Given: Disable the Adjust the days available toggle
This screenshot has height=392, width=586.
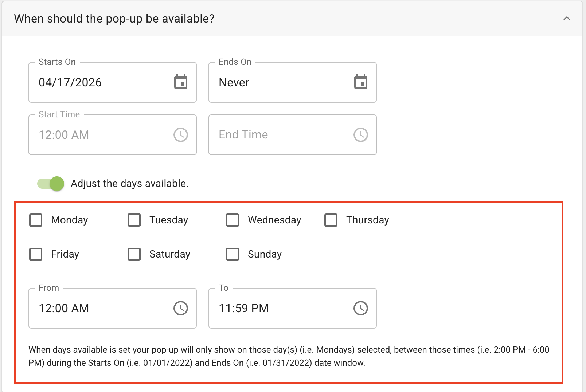Looking at the screenshot, I should 51,184.
